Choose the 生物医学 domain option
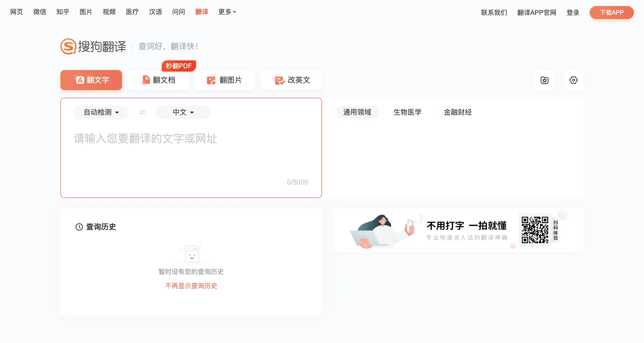644x343 pixels. 407,112
